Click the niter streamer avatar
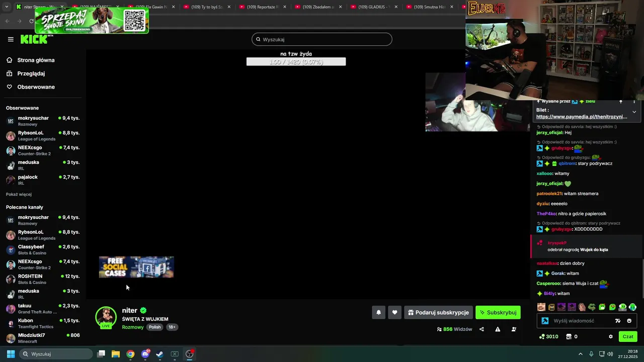The height and width of the screenshot is (362, 644). (x=106, y=317)
